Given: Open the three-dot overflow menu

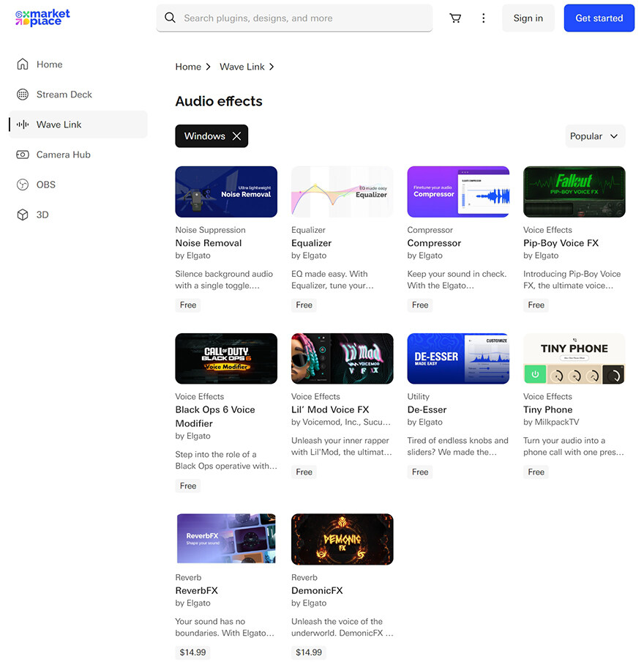Looking at the screenshot, I should tap(484, 18).
